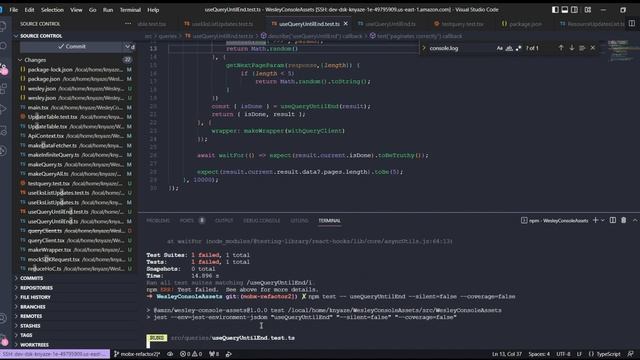Close the find widget
640x360 pixels.
[593, 48]
